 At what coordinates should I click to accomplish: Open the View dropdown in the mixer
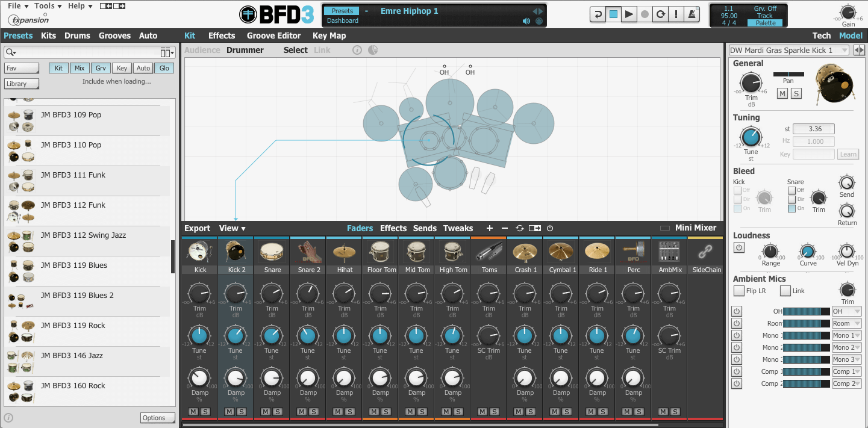232,228
